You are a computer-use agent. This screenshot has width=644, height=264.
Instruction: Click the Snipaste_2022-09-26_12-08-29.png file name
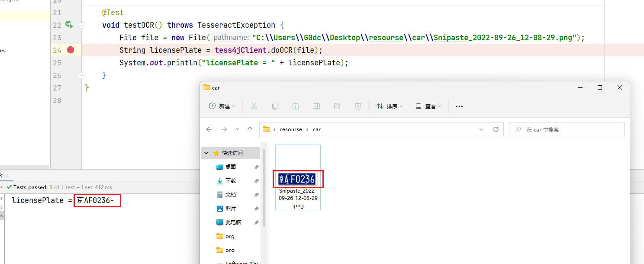[x=298, y=198]
